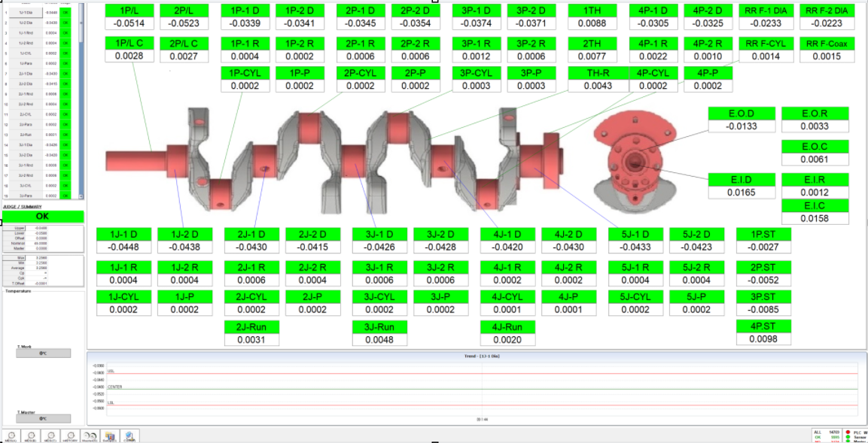Click the 1P/L green measurement label
This screenshot has height=443, width=868.
point(129,11)
